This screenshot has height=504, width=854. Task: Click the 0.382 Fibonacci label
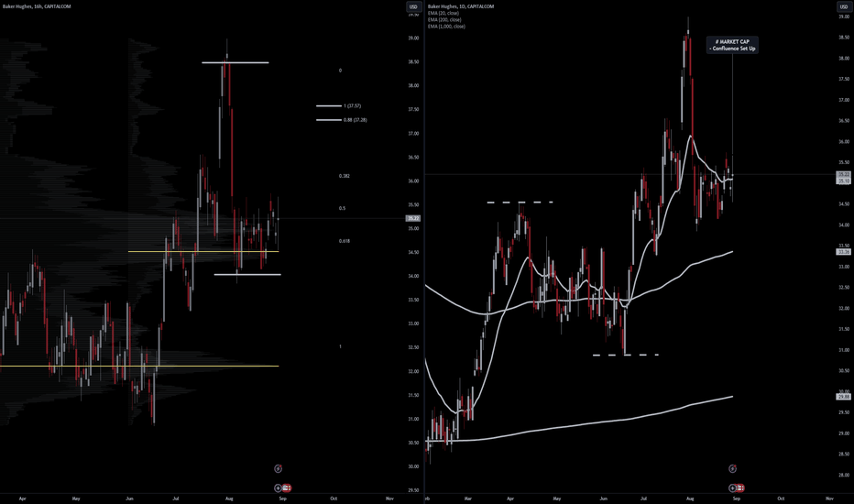[345, 176]
